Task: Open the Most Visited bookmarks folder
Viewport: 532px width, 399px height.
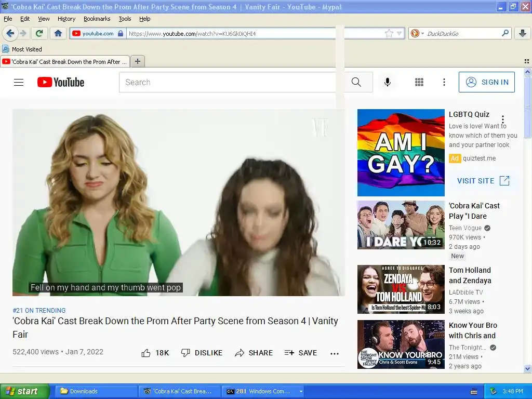Action: (22, 49)
